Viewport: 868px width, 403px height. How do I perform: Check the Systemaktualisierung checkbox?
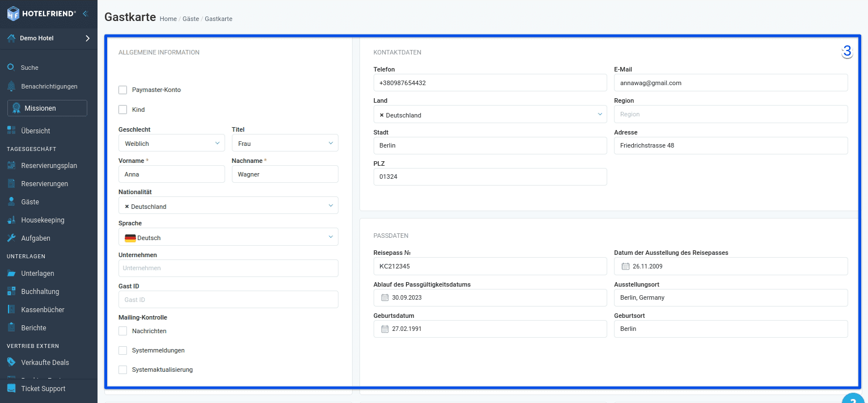tap(122, 370)
